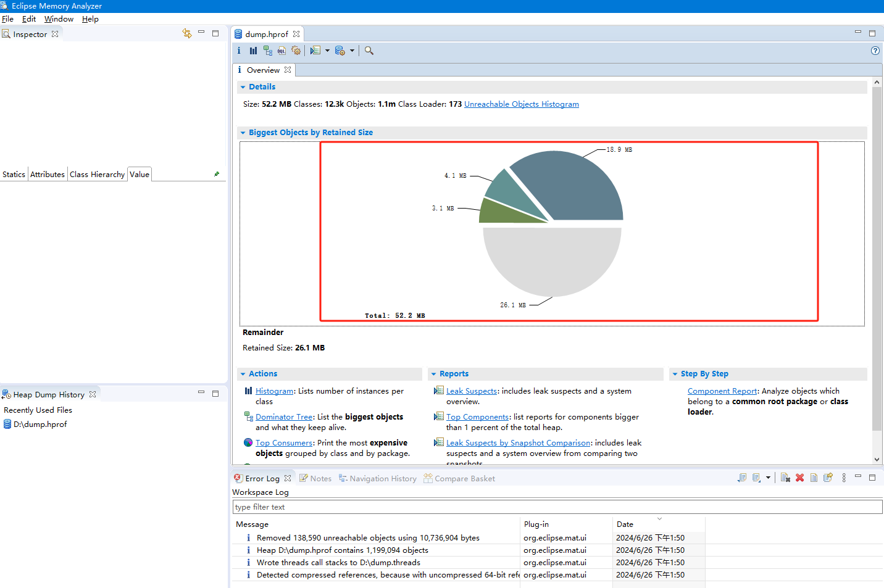Open the Window menu

click(59, 19)
